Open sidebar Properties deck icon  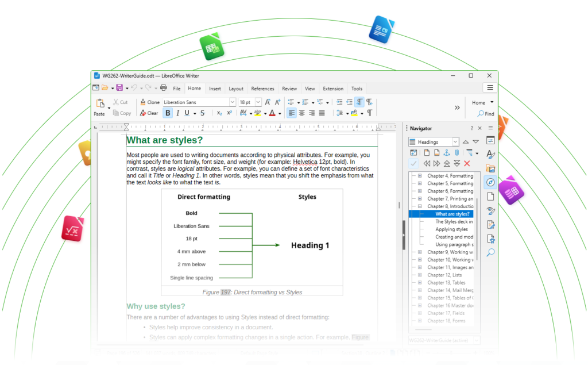coord(490,140)
